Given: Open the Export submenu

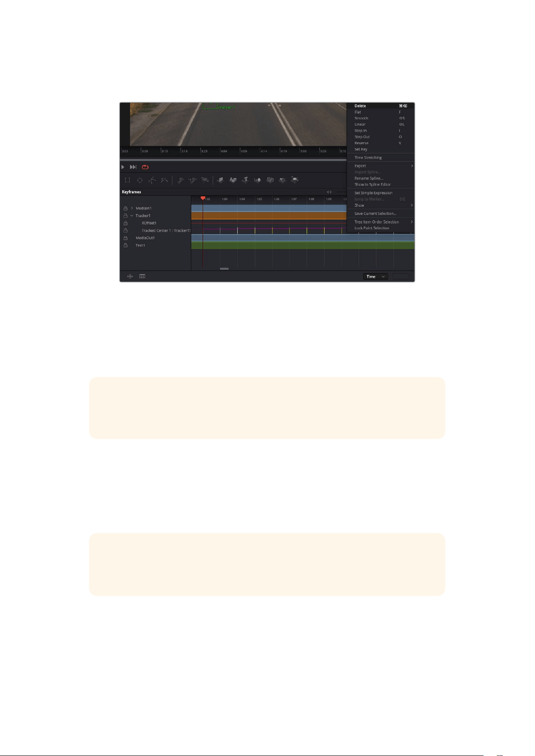Looking at the screenshot, I should (381, 166).
